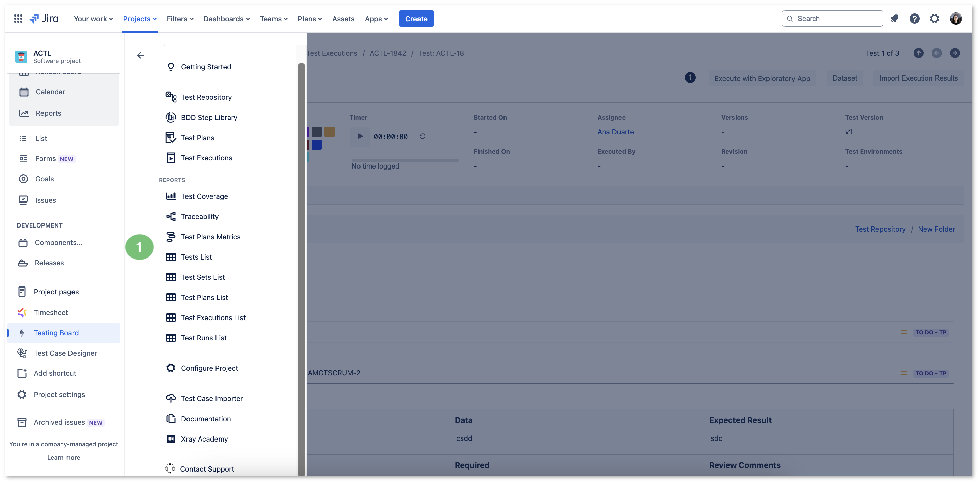Screen dimensions: 980x484
Task: Click the Calendar sidebar icon
Action: pos(24,92)
